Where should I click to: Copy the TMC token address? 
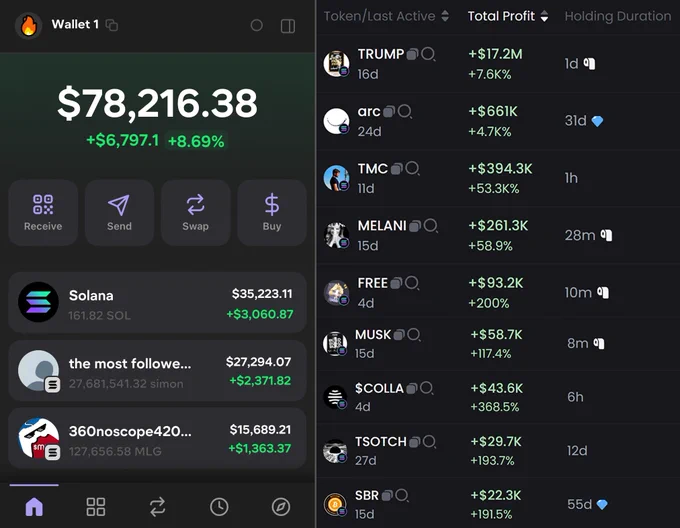396,168
